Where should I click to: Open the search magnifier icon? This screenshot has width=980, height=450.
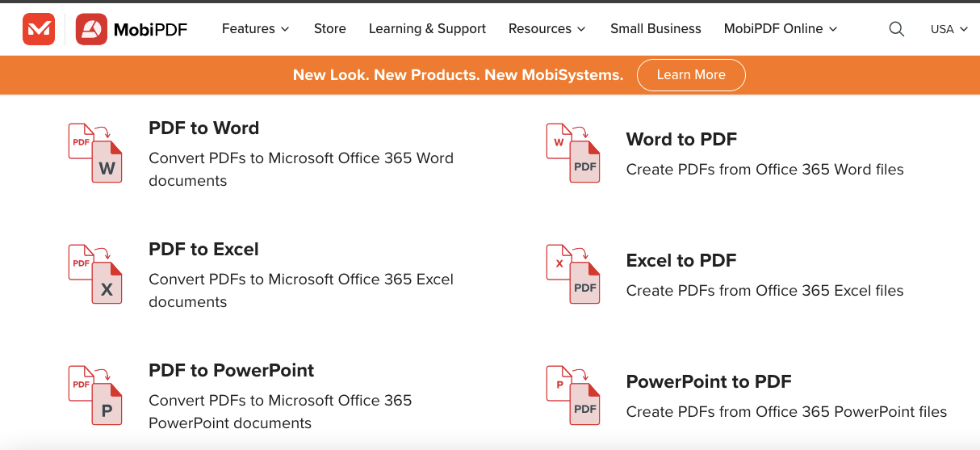point(896,29)
